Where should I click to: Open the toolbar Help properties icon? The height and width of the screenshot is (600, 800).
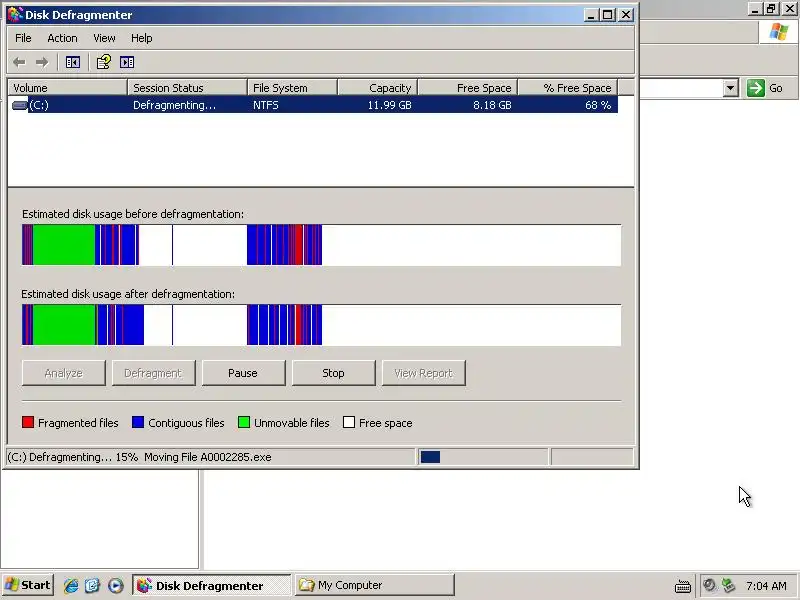104,62
